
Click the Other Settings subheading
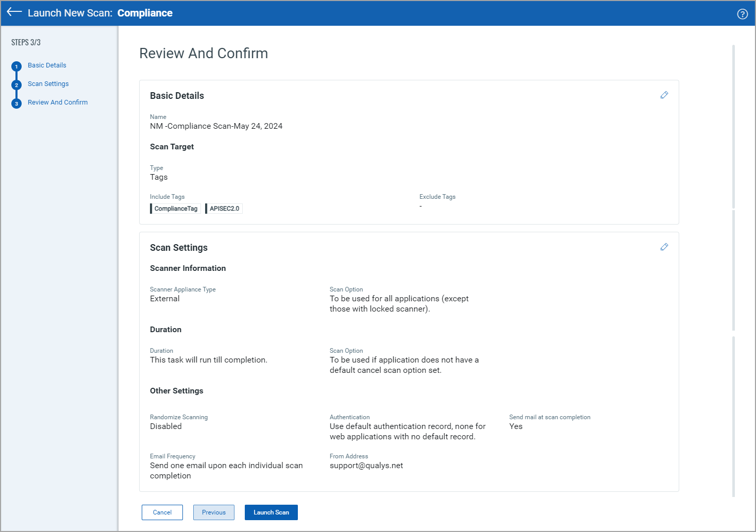point(177,391)
